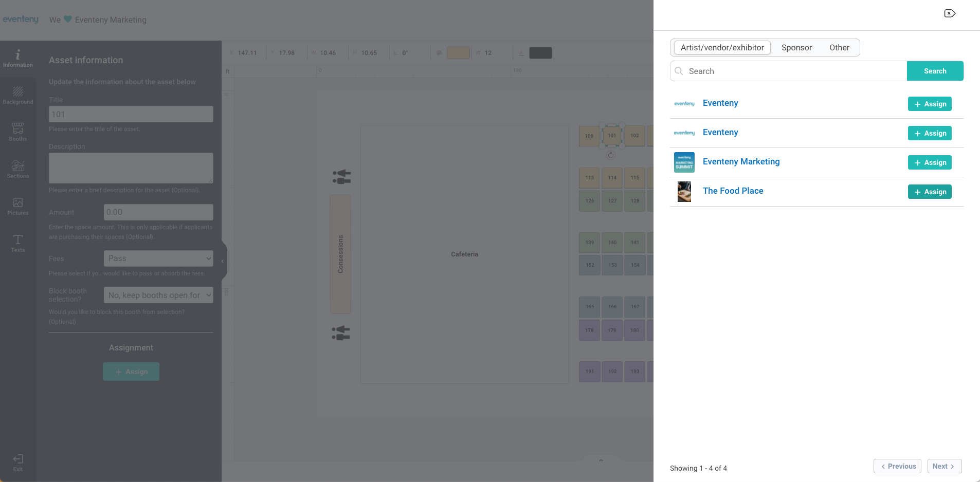
Task: Assign Eventeny Marketing to booth
Action: tap(930, 162)
